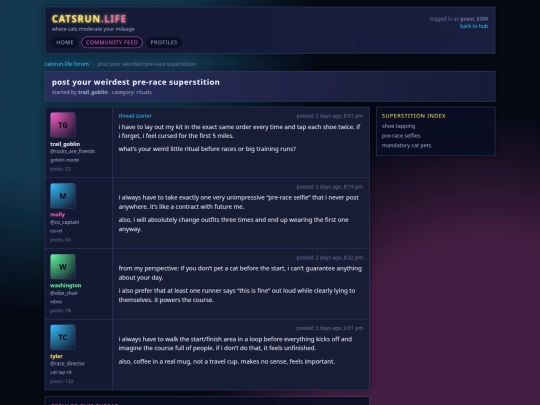Click category: rituals label
Screen dimensions: 540x405
132,92
